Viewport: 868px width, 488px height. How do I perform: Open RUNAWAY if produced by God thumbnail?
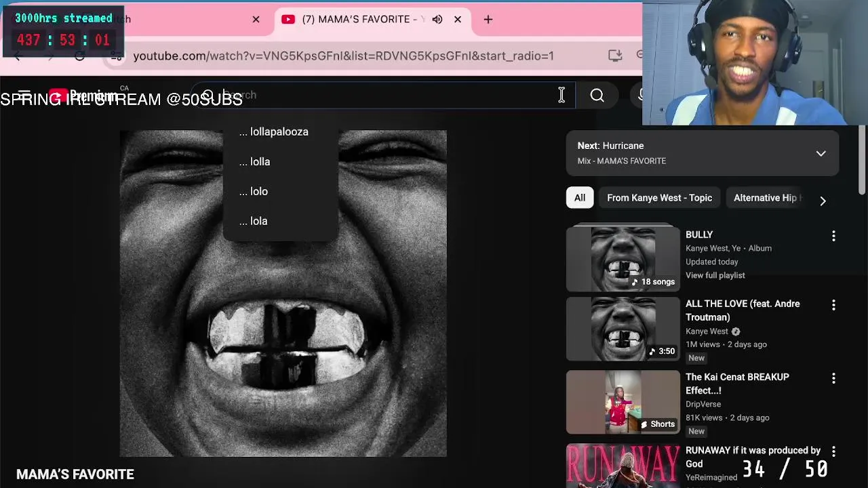coord(623,466)
